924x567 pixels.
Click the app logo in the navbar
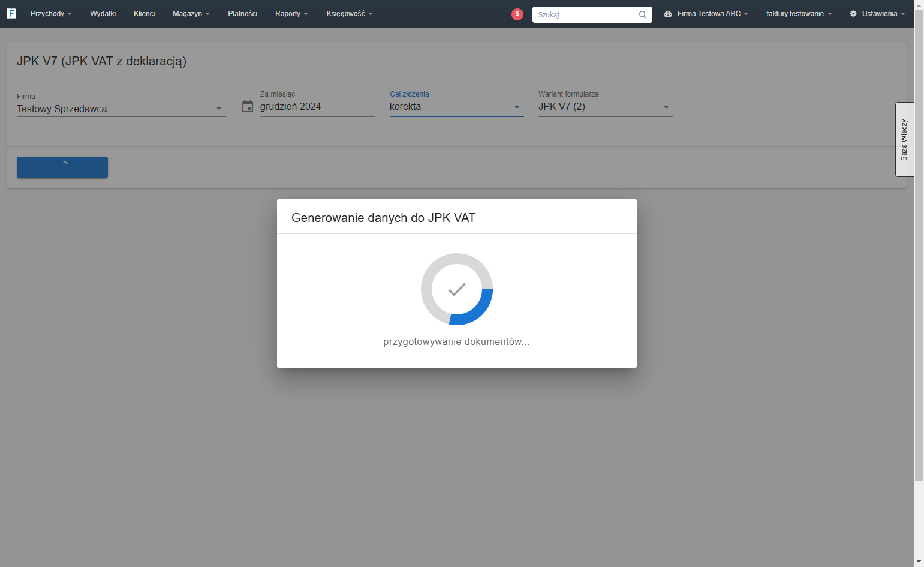[x=11, y=13]
